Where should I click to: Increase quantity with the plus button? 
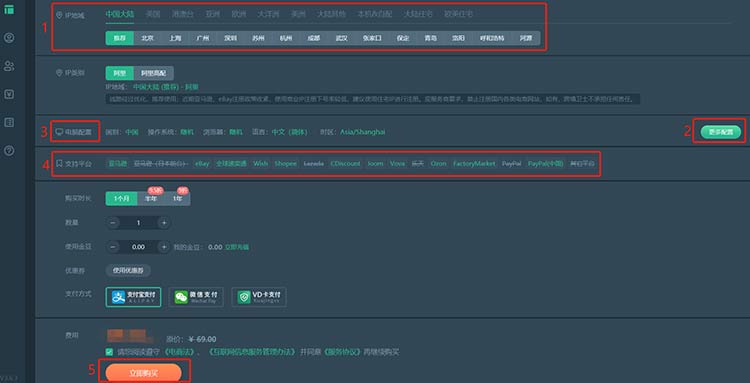coord(164,222)
